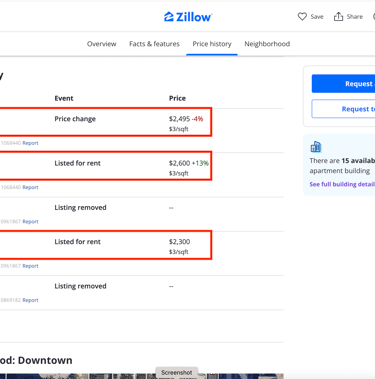
Task: Open the Overview tab
Action: 102,44
